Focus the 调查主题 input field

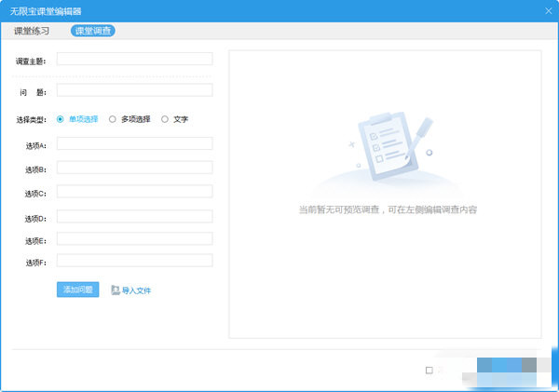point(135,59)
